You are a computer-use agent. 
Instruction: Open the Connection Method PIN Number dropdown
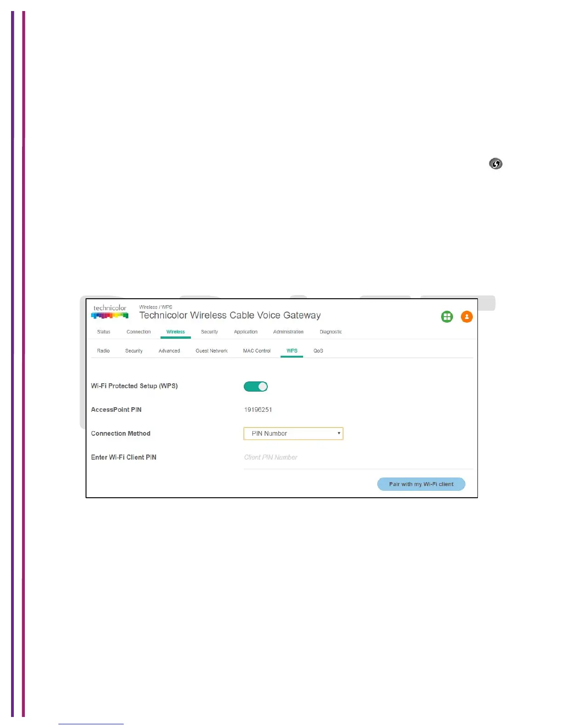click(x=293, y=433)
